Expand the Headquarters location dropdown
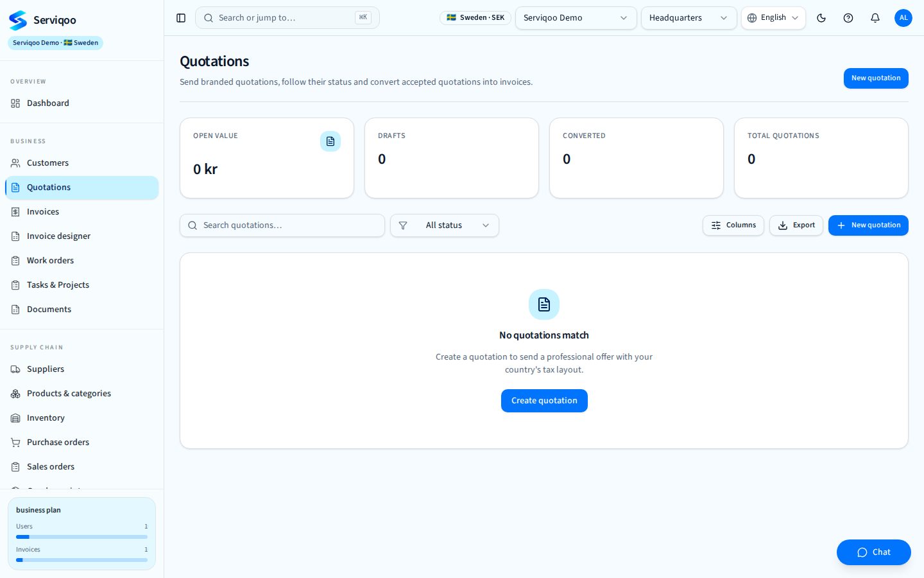 [x=689, y=18]
